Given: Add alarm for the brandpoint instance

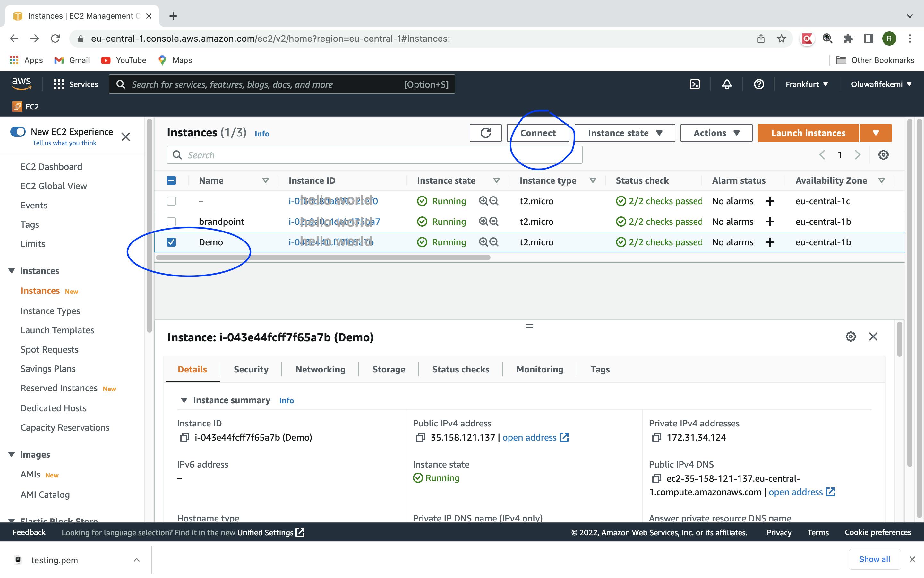Looking at the screenshot, I should [770, 221].
